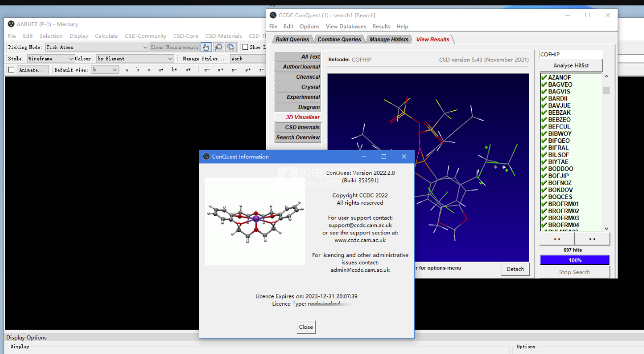The width and height of the screenshot is (644, 354).
Task: Toggle the AZANOF hit checkmark
Action: [x=544, y=78]
